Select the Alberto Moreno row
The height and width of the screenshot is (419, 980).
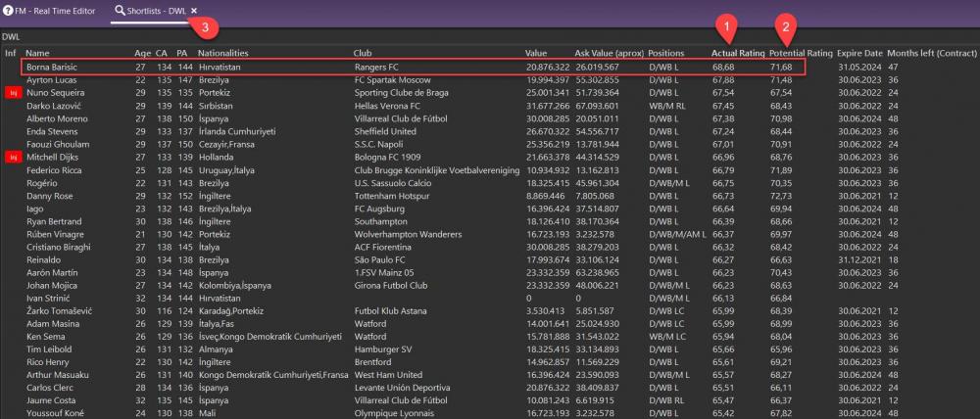(x=58, y=117)
